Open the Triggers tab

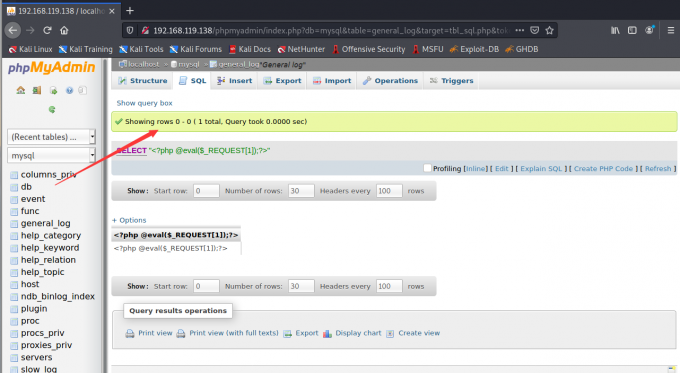point(451,81)
